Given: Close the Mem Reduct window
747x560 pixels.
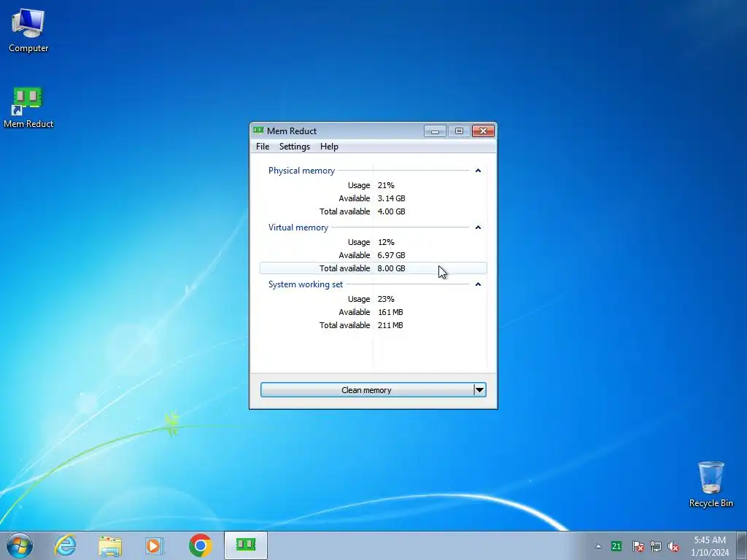Looking at the screenshot, I should pyautogui.click(x=483, y=131).
